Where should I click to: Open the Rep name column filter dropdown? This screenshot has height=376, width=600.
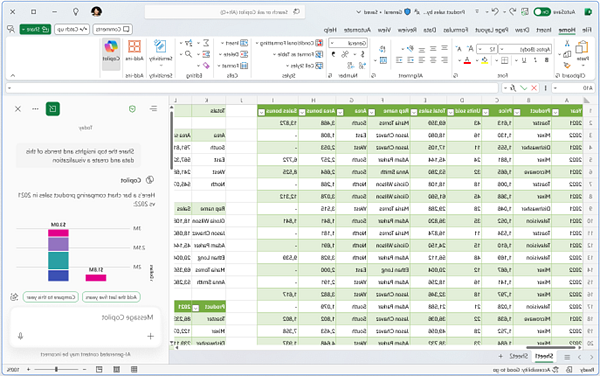click(372, 112)
